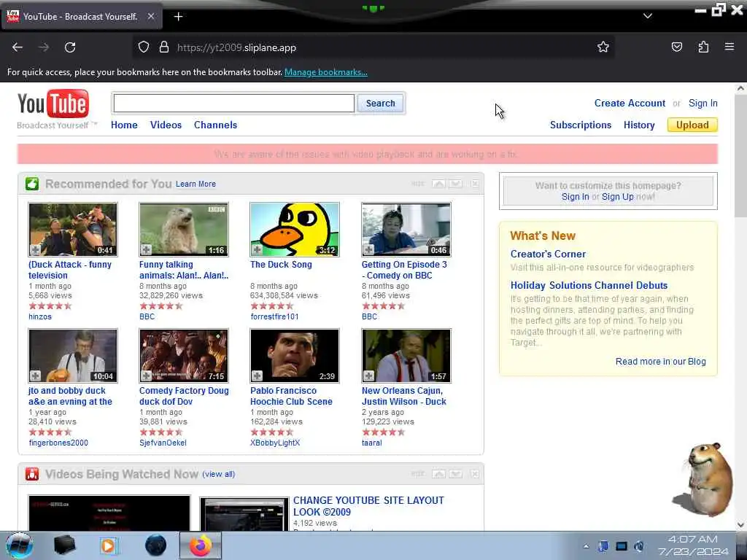
Task: Open a new tab with plus
Action: 178,17
